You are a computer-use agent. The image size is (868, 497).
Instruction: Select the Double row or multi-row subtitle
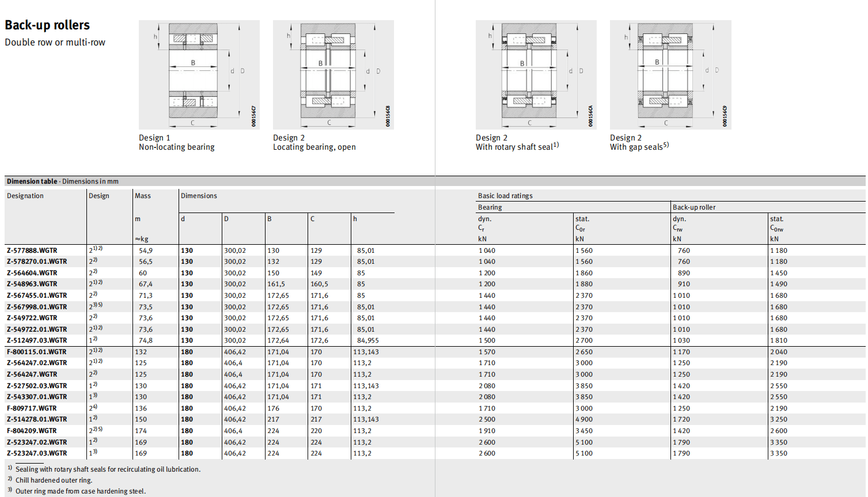coord(55,43)
